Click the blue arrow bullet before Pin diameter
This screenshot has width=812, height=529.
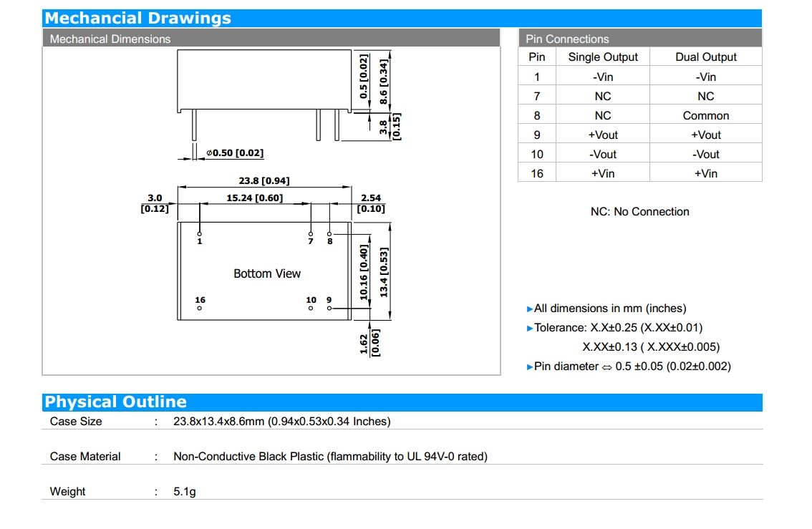(530, 367)
